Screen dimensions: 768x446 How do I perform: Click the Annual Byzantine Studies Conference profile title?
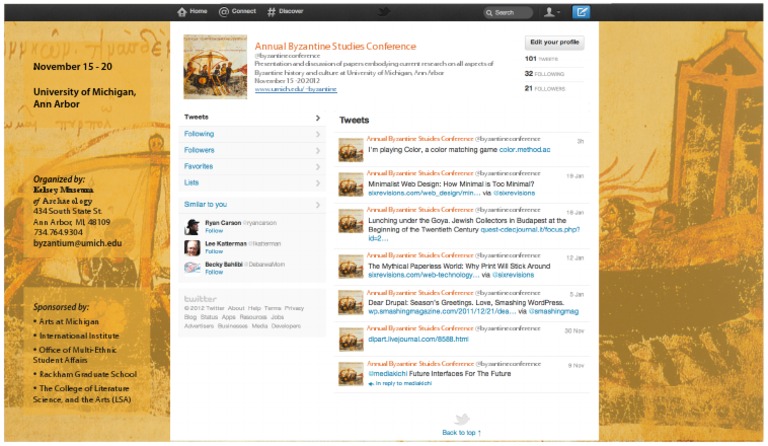(335, 47)
